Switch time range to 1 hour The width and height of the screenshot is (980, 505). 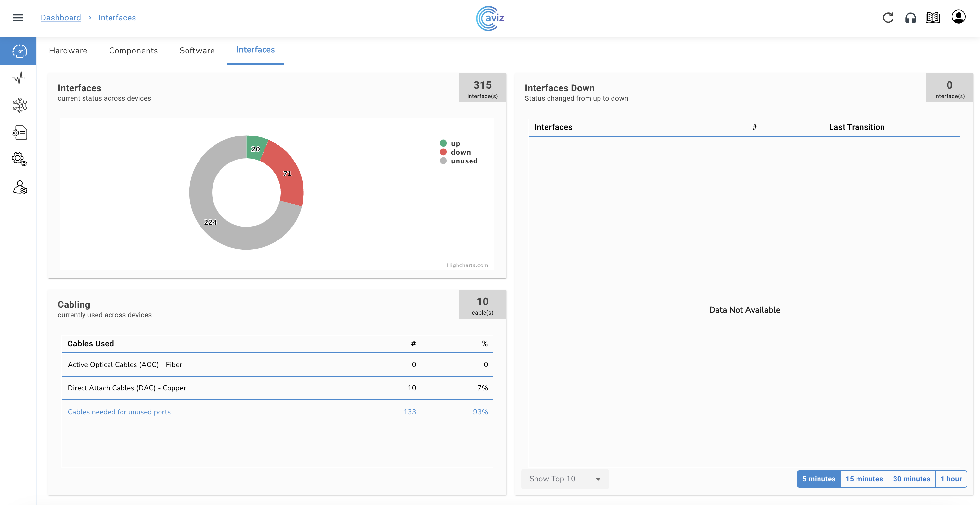[x=951, y=479]
